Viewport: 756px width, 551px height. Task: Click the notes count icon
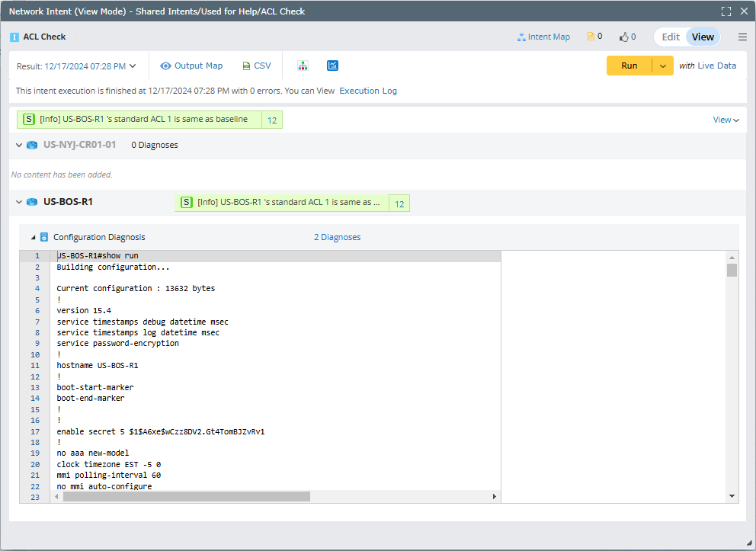pos(591,37)
